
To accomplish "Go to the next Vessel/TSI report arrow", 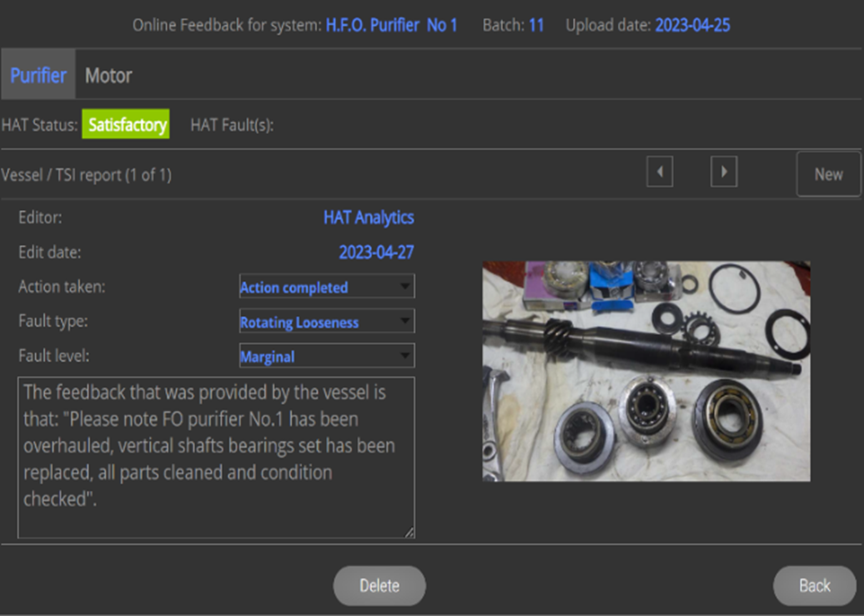I will pyautogui.click(x=723, y=173).
